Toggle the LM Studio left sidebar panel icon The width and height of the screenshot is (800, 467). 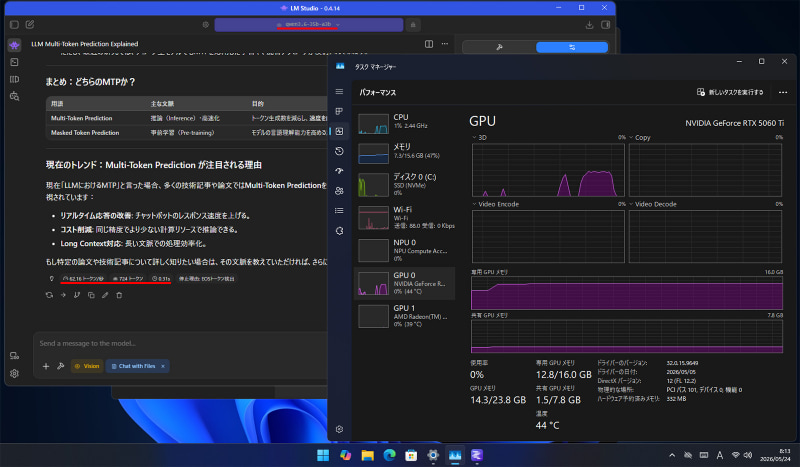pyautogui.click(x=14, y=24)
